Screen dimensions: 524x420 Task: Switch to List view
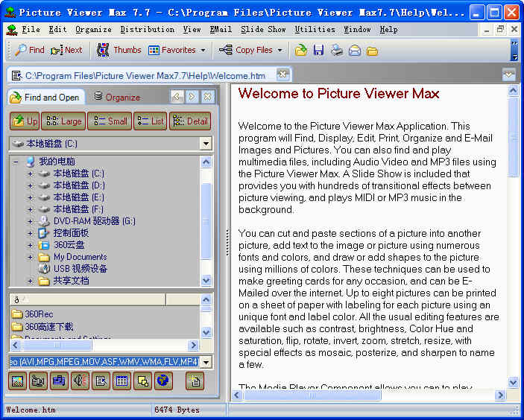tap(151, 121)
